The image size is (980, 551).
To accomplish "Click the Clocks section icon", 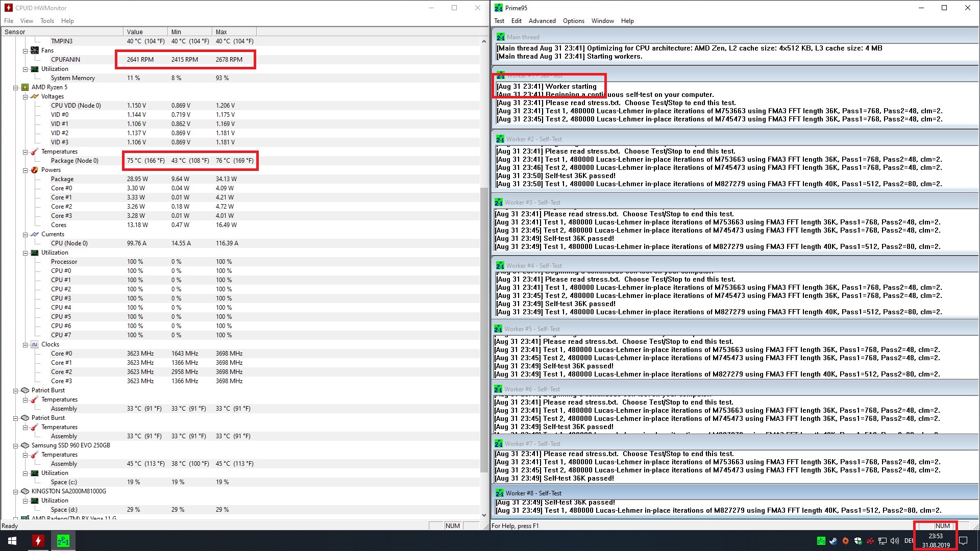I will [35, 344].
